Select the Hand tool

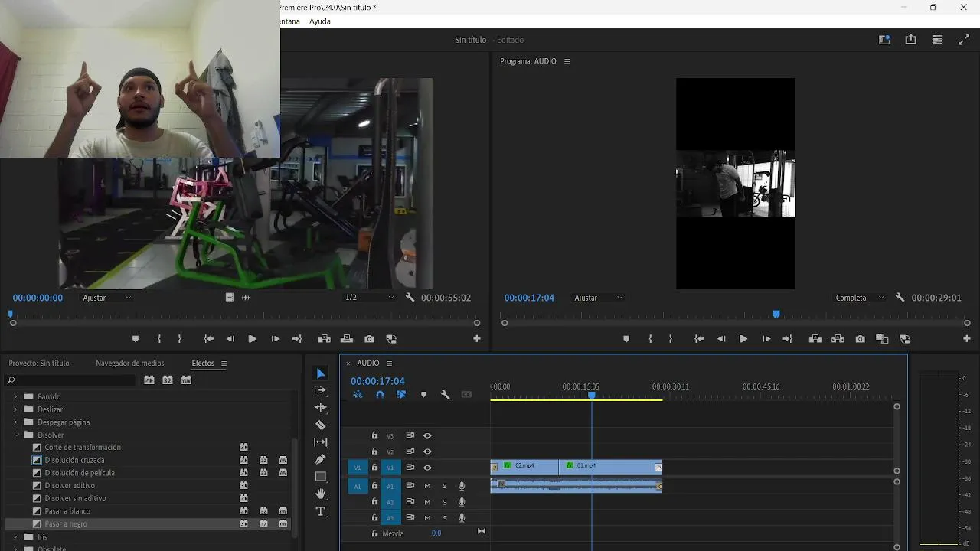point(321,494)
